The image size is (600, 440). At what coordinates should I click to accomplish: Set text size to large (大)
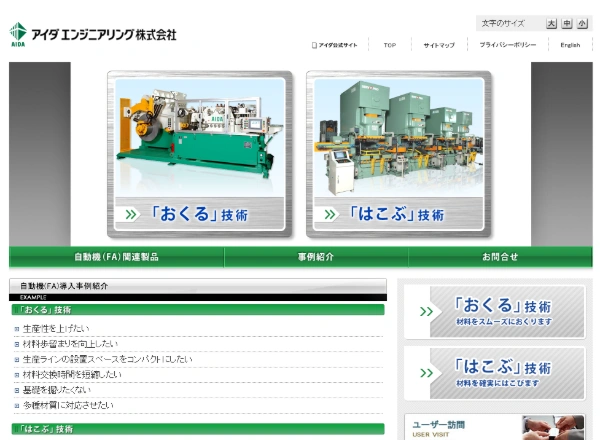tap(551, 24)
